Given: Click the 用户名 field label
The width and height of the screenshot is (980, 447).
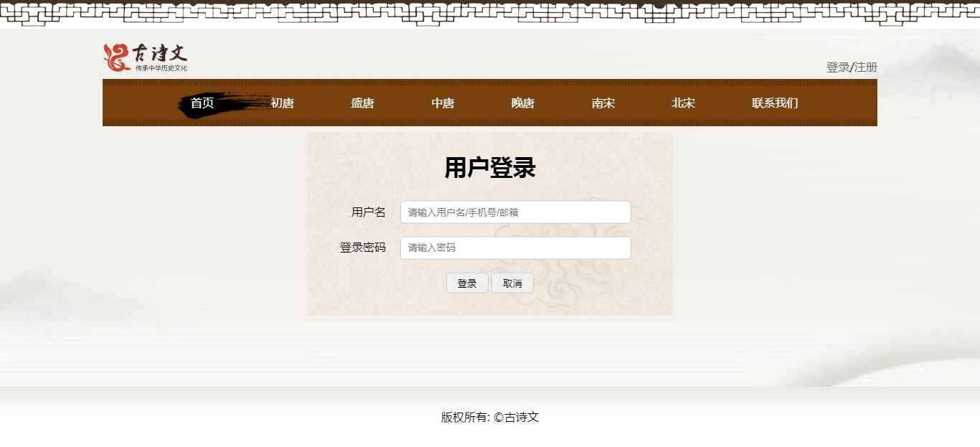Looking at the screenshot, I should point(369,212).
